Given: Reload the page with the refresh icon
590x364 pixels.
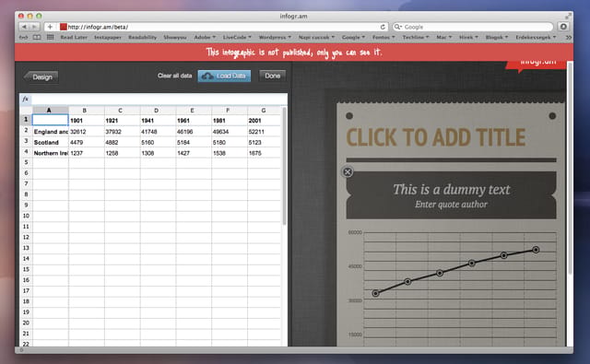Looking at the screenshot, I should [383, 27].
